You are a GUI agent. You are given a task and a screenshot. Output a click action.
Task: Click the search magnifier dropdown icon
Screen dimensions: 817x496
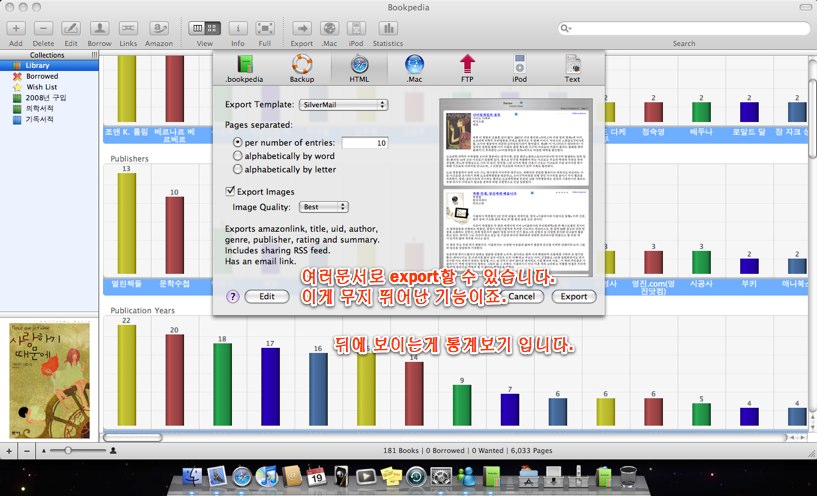click(565, 28)
